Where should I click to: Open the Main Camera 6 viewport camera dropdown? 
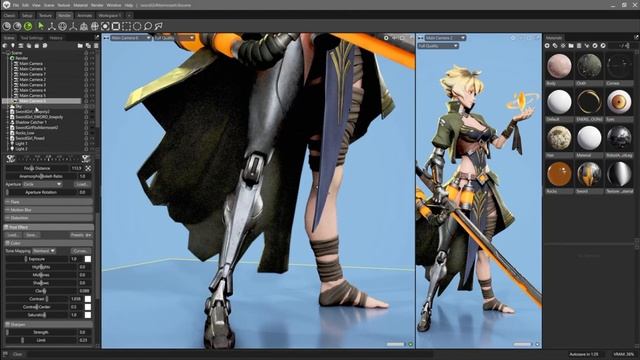(131, 38)
